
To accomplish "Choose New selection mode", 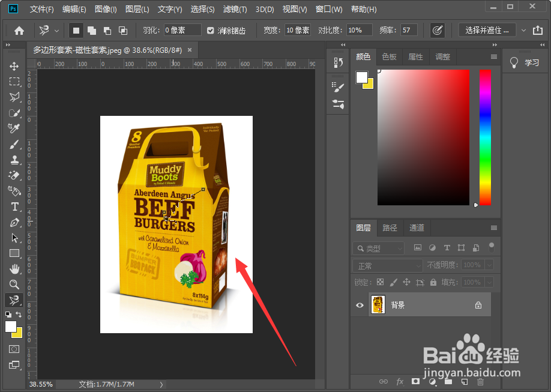I will point(76,31).
